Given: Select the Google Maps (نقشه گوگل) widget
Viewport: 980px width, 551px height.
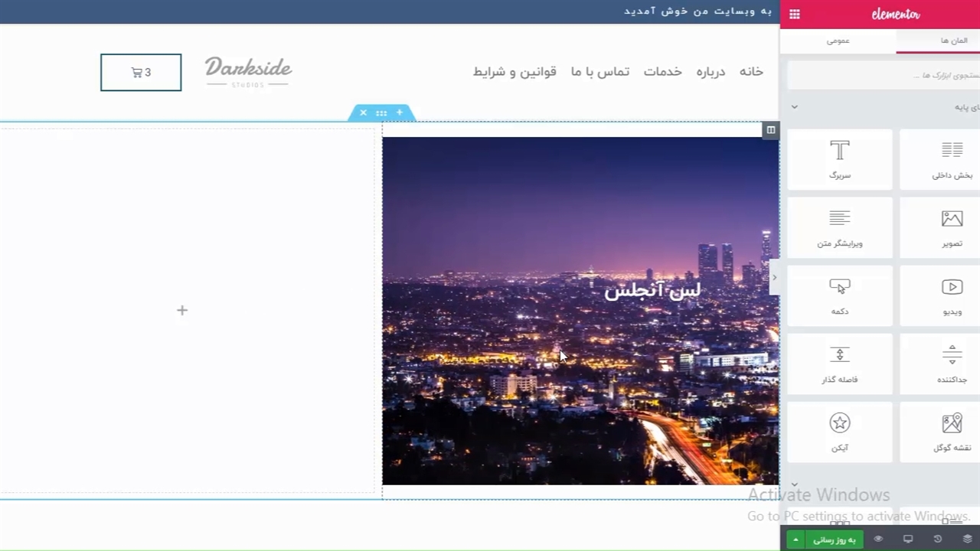Looking at the screenshot, I should point(952,432).
